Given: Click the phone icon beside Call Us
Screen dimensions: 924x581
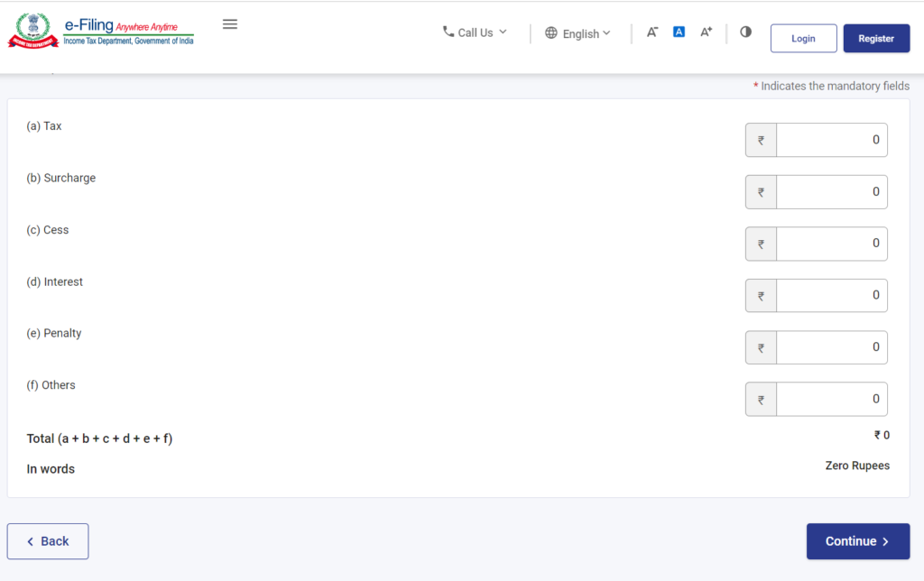Looking at the screenshot, I should pos(448,32).
